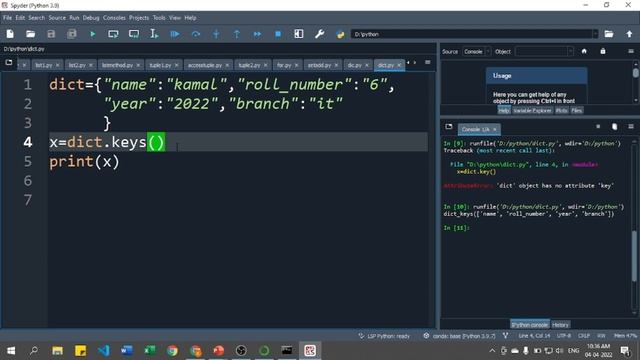Save all open files

pos(72,34)
